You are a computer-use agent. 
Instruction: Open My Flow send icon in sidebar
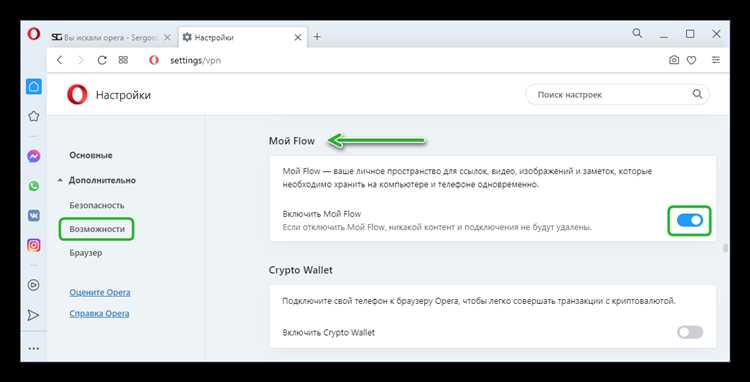pos(33,315)
